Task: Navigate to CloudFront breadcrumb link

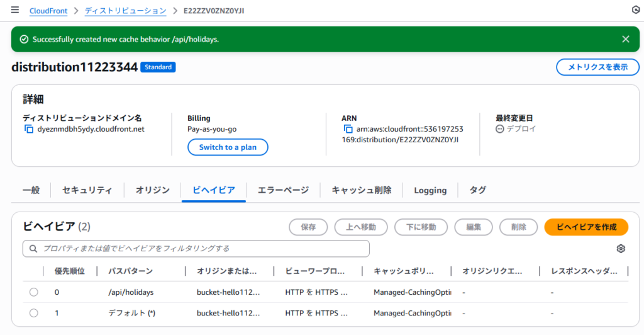Action: 48,11
